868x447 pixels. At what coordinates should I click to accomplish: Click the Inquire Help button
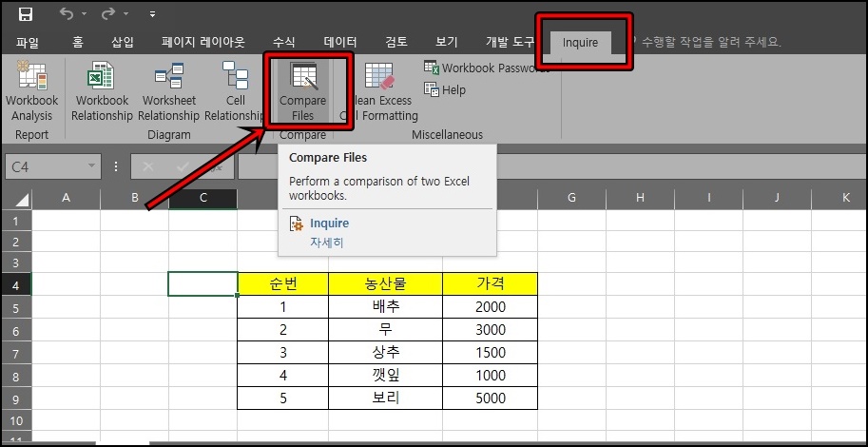445,89
